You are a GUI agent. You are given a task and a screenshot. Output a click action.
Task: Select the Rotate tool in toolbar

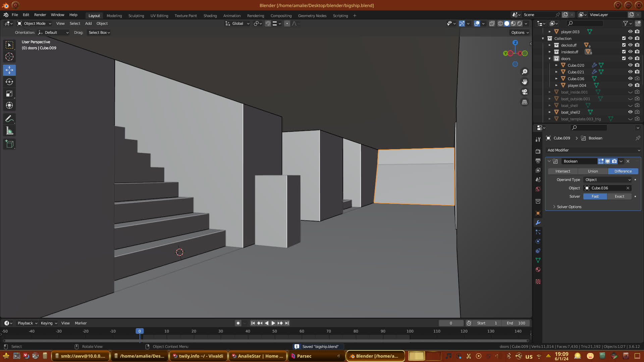coord(9,82)
